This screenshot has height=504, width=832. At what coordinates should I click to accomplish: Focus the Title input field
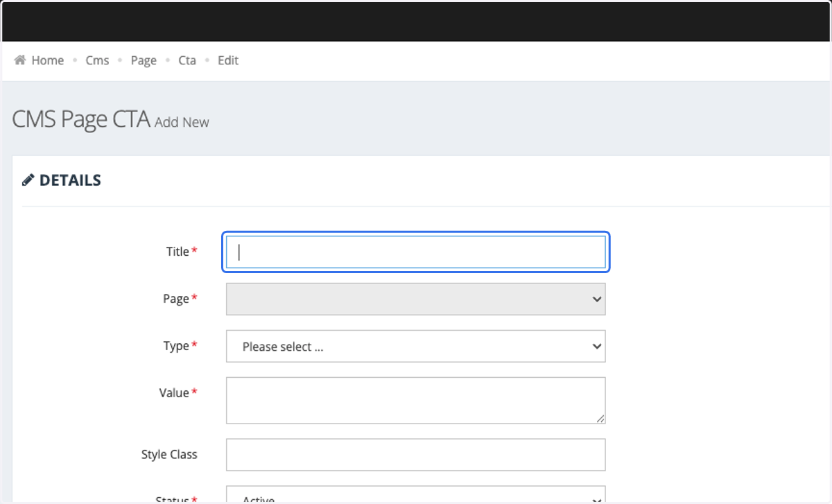tap(416, 252)
